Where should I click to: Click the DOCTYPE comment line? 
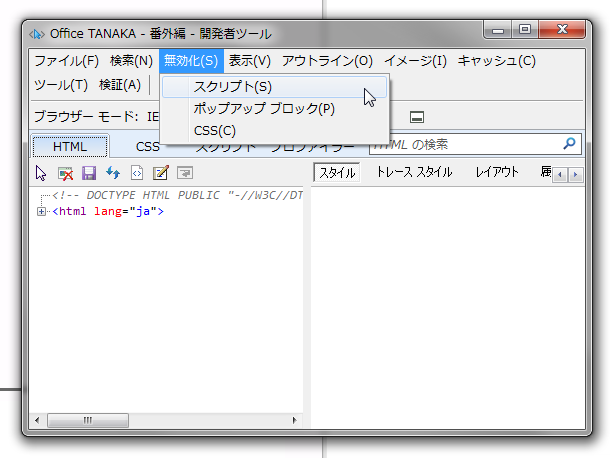pyautogui.click(x=177, y=195)
